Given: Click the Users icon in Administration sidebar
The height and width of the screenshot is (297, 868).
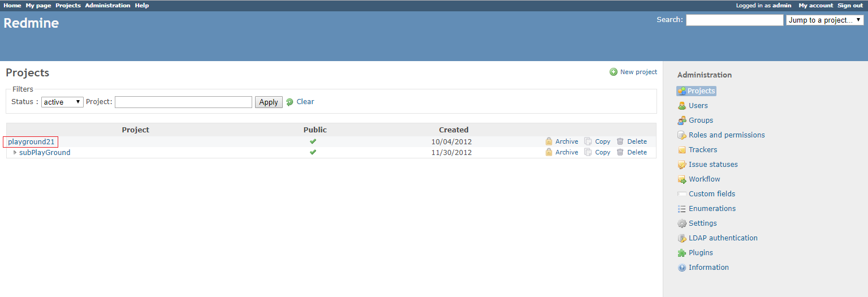Looking at the screenshot, I should click(682, 106).
